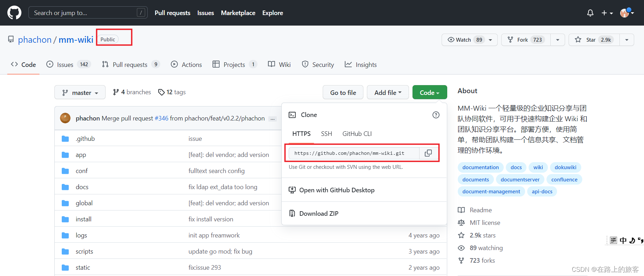Click the documentation topic tag
The height and width of the screenshot is (276, 644).
481,167
